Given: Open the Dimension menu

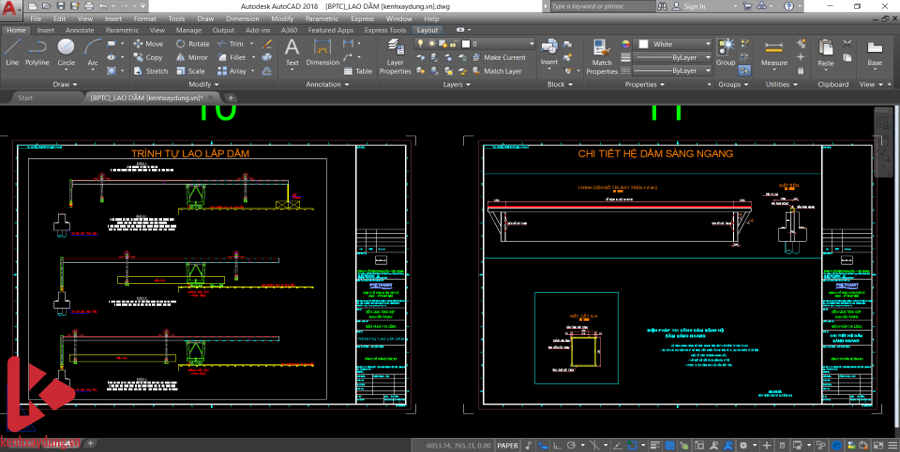Looking at the screenshot, I should point(242,18).
